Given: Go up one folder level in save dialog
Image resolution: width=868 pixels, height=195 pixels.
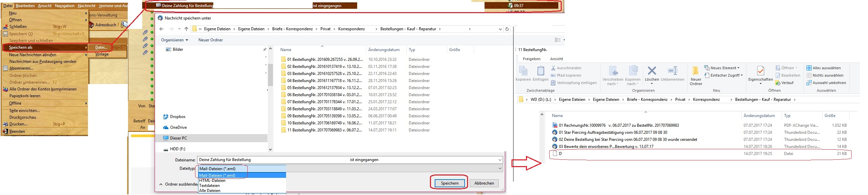Looking at the screenshot, I should pos(186,29).
